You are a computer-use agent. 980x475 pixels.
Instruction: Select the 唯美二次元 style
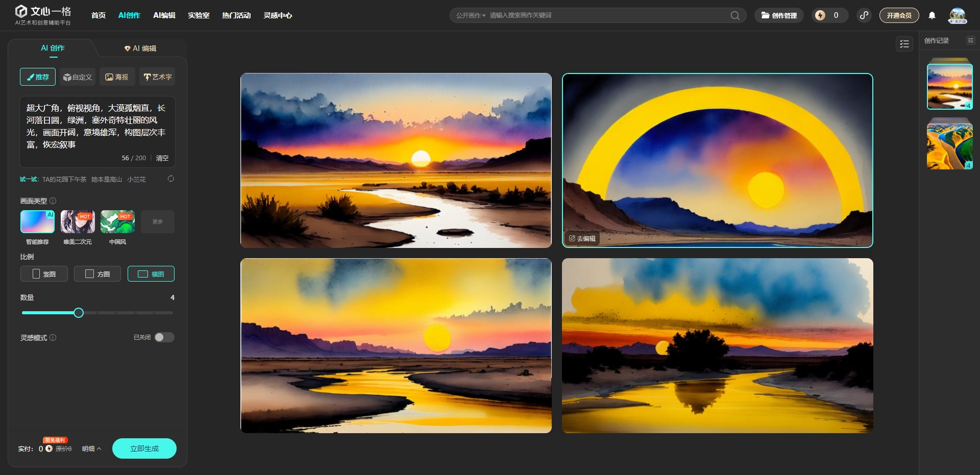[78, 221]
